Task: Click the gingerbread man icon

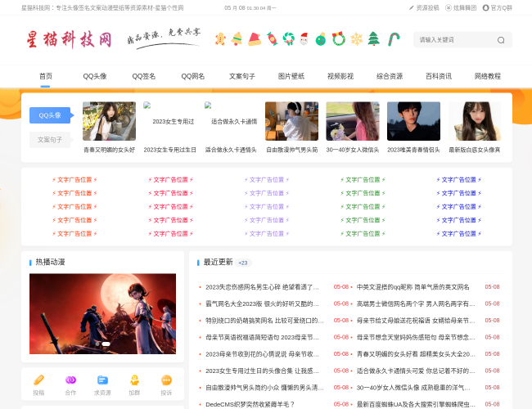Action: point(220,39)
